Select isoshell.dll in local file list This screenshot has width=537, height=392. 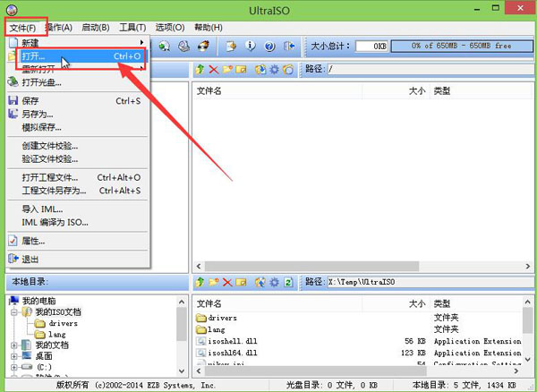233,341
